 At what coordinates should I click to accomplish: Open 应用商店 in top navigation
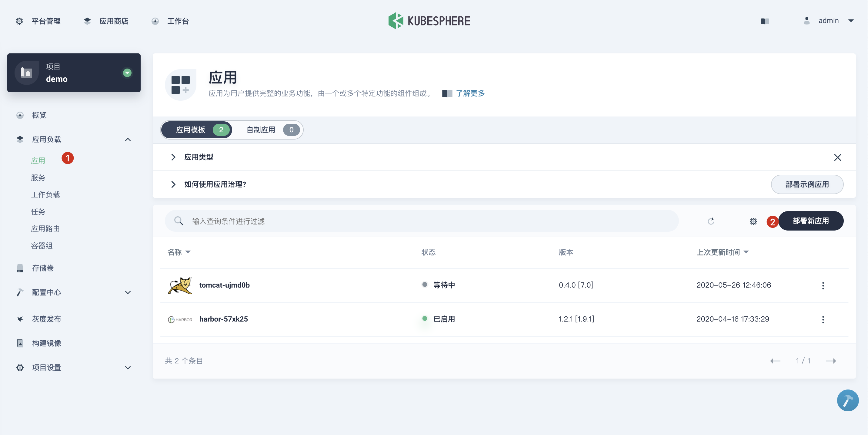tap(114, 21)
